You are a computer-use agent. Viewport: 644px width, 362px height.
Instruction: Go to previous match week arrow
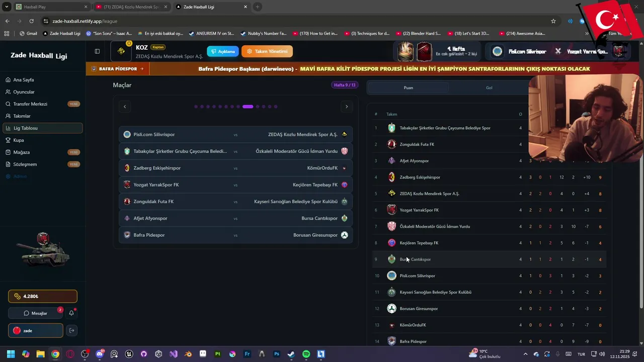click(x=125, y=106)
